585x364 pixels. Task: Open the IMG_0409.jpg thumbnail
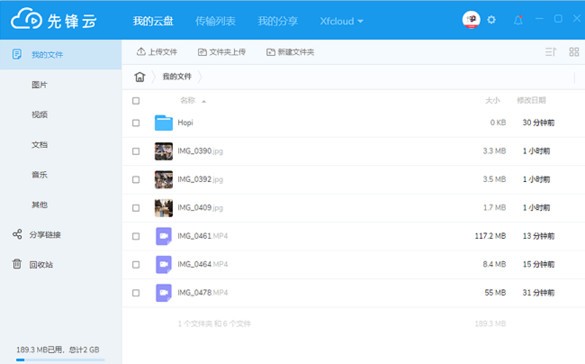coord(164,208)
